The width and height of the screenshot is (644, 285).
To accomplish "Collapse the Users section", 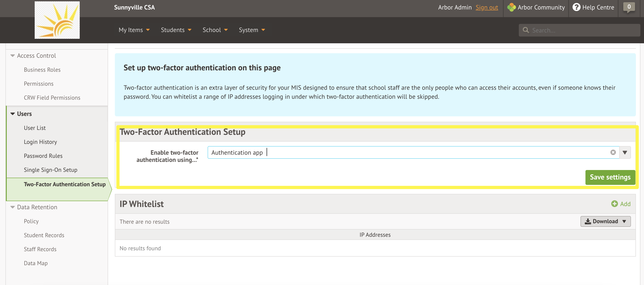I will [x=13, y=114].
